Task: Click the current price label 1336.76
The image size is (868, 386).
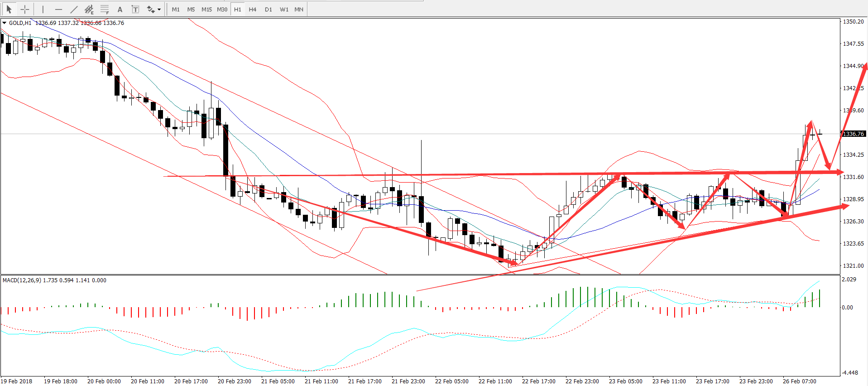Action: (x=854, y=134)
